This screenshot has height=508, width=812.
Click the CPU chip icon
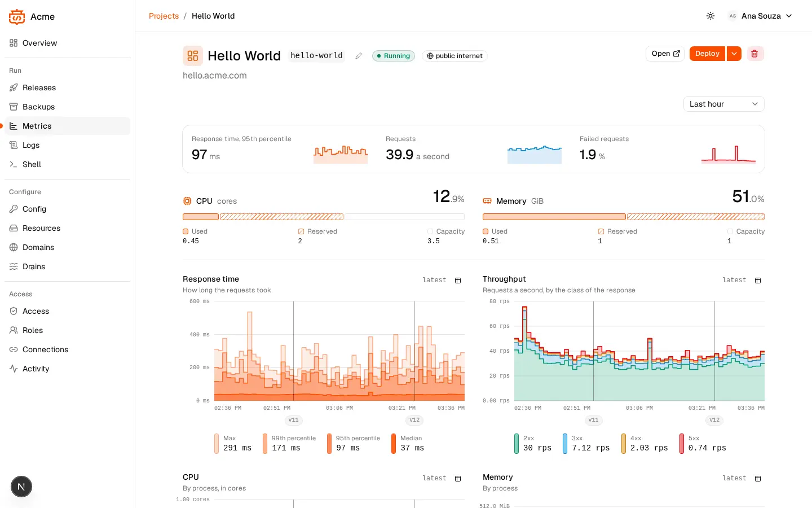[187, 201]
